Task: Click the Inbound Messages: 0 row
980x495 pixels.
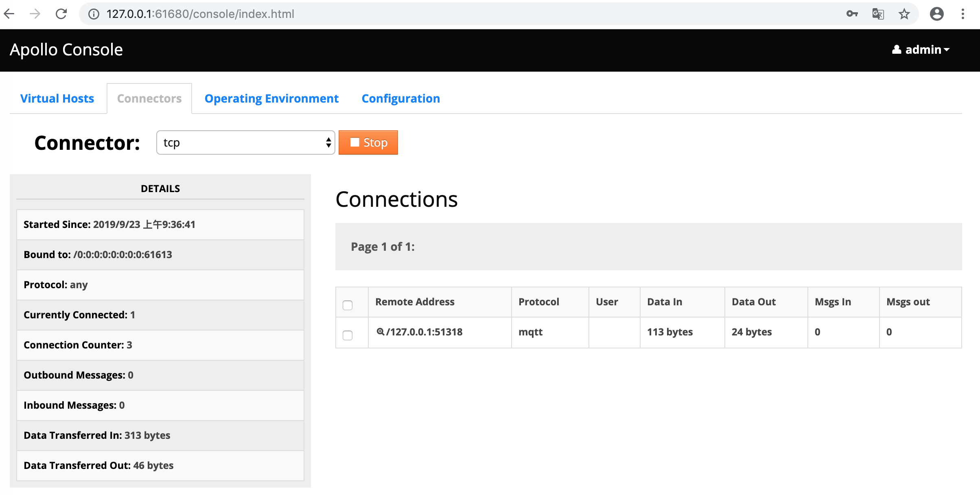Action: (160, 405)
